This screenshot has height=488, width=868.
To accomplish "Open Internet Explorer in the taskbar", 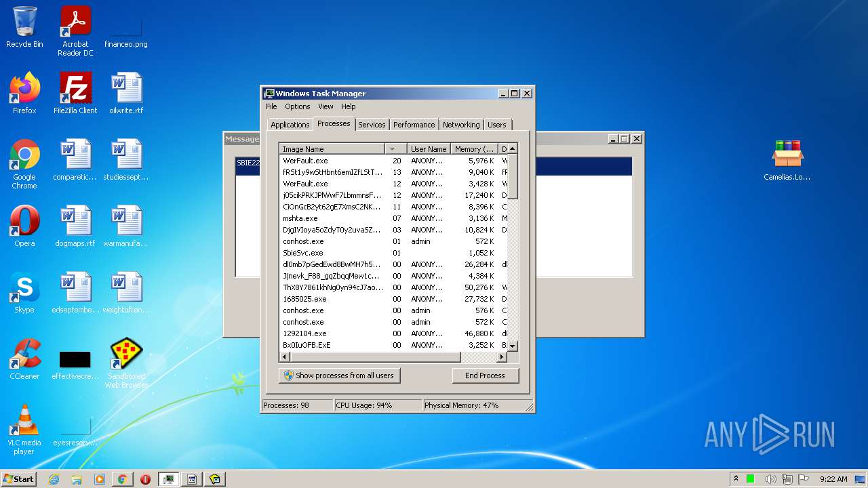I will [x=54, y=479].
